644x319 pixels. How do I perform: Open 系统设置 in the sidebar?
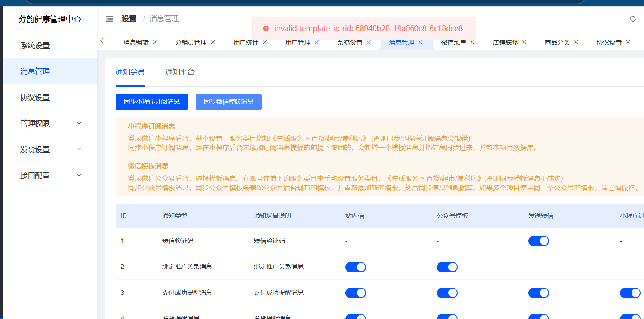click(50, 45)
